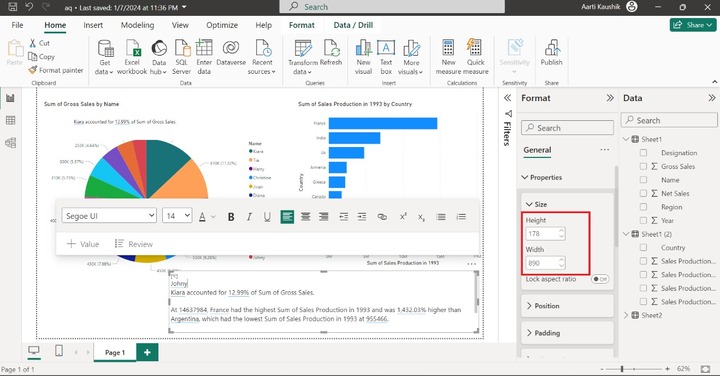The image size is (720, 376).
Task: Apply bold formatting in text toolbar
Action: tap(231, 217)
